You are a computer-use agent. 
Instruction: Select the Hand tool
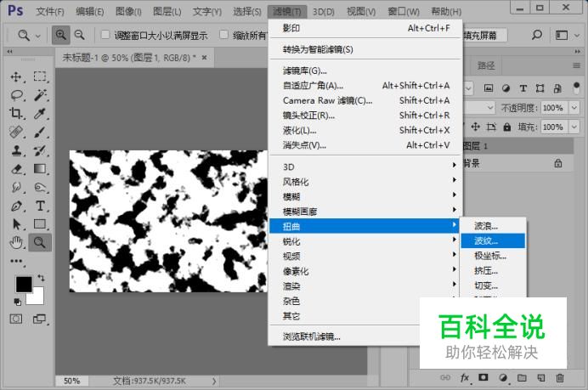pyautogui.click(x=16, y=243)
